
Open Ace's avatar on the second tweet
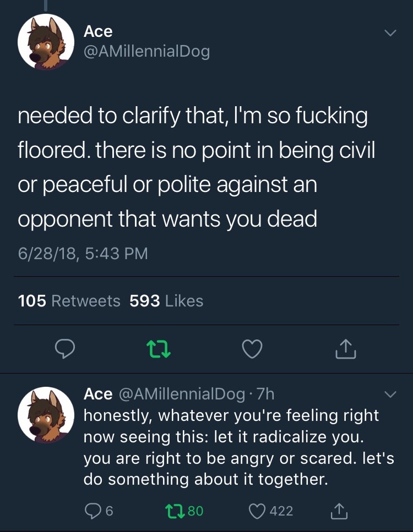coord(46,414)
